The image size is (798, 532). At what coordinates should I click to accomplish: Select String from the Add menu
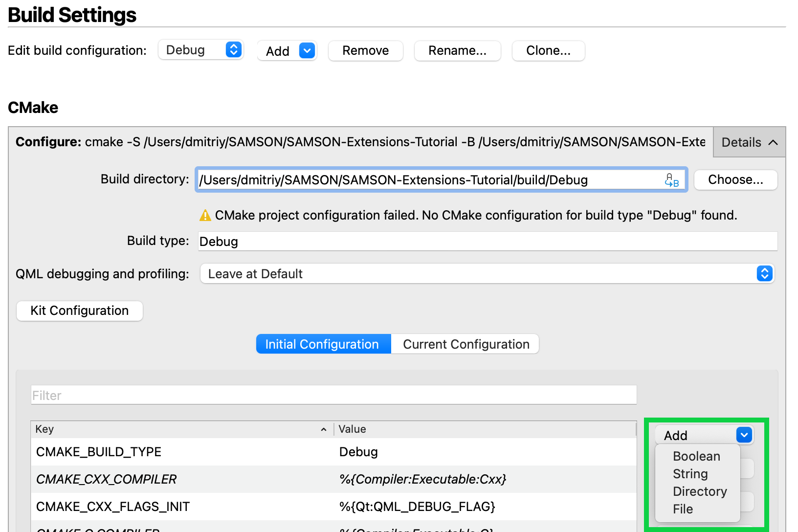pos(690,473)
